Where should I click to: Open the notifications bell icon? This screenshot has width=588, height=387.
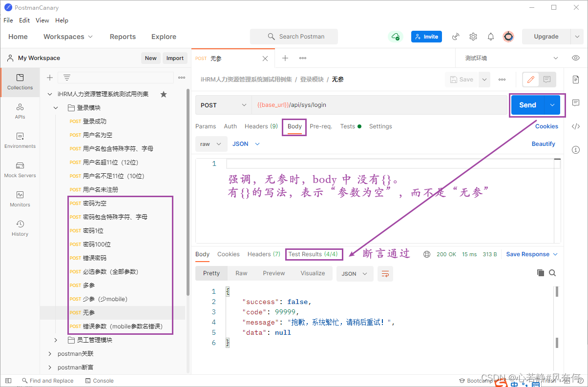[491, 37]
